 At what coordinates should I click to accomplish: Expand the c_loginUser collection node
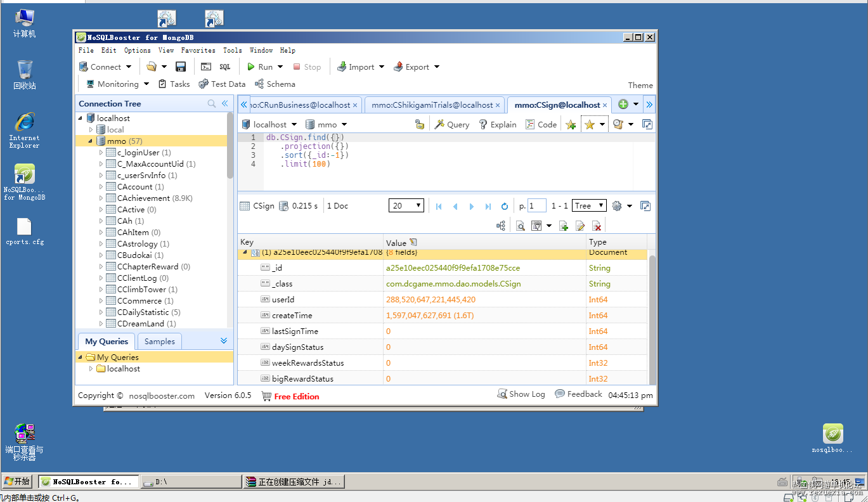pos(101,153)
